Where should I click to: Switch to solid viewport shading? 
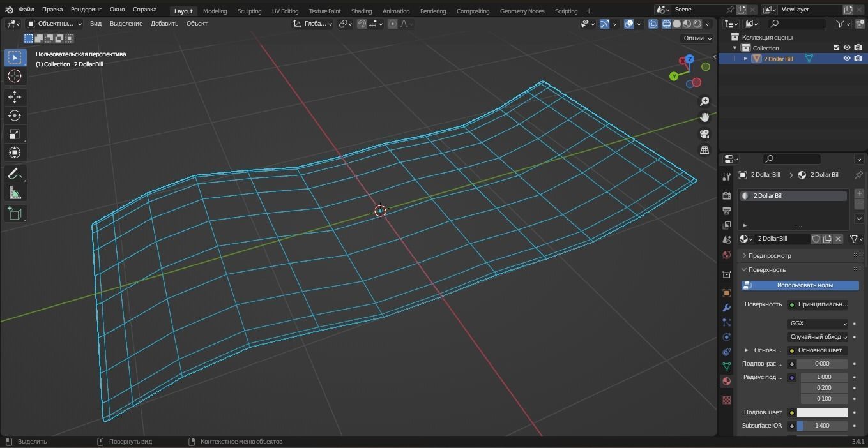(676, 24)
